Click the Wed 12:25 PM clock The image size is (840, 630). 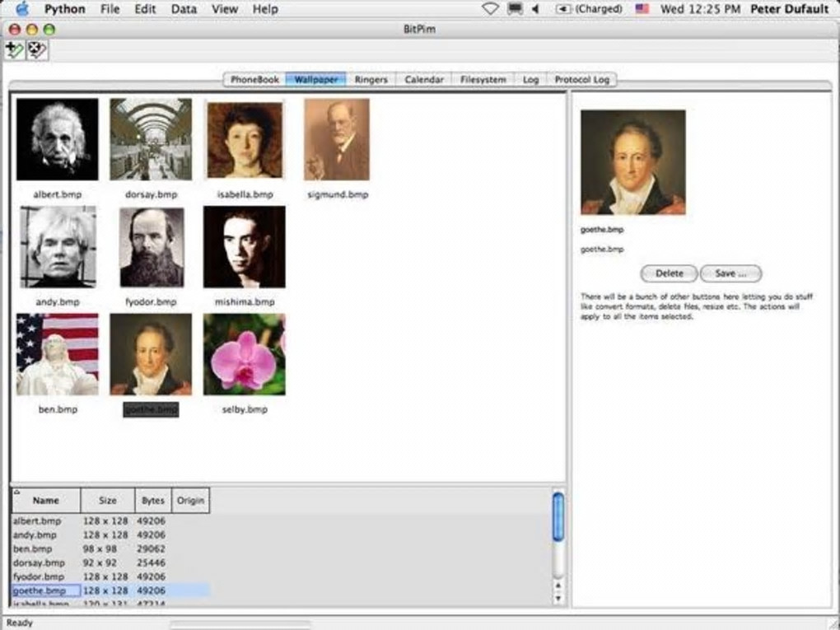pos(700,8)
